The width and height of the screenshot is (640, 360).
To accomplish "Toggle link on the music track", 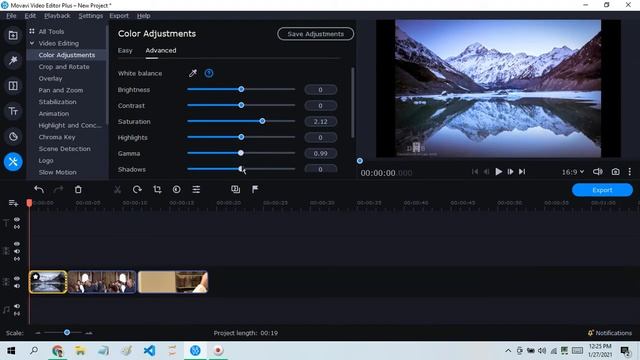I will 17,314.
